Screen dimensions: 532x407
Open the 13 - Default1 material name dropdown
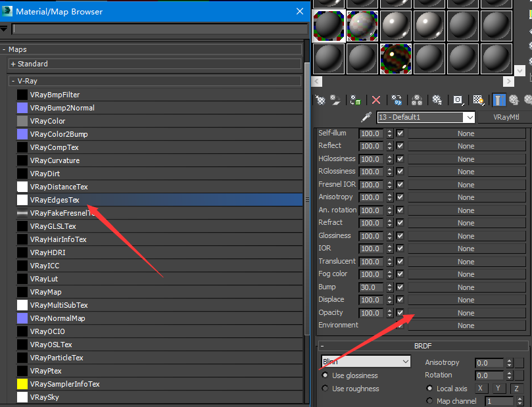coord(470,117)
